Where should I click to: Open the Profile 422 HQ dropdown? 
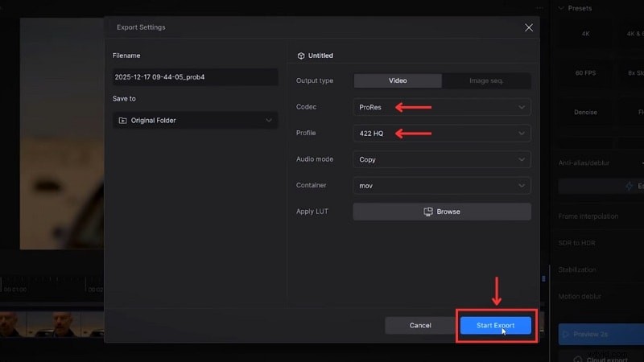click(x=442, y=134)
